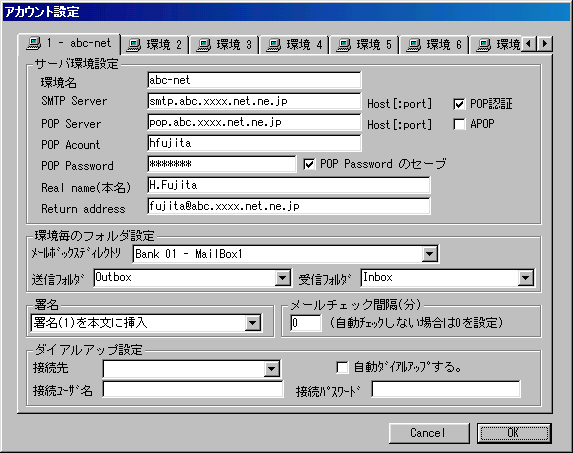Show previous tabs with left arrow
This screenshot has width=573, height=453.
528,44
